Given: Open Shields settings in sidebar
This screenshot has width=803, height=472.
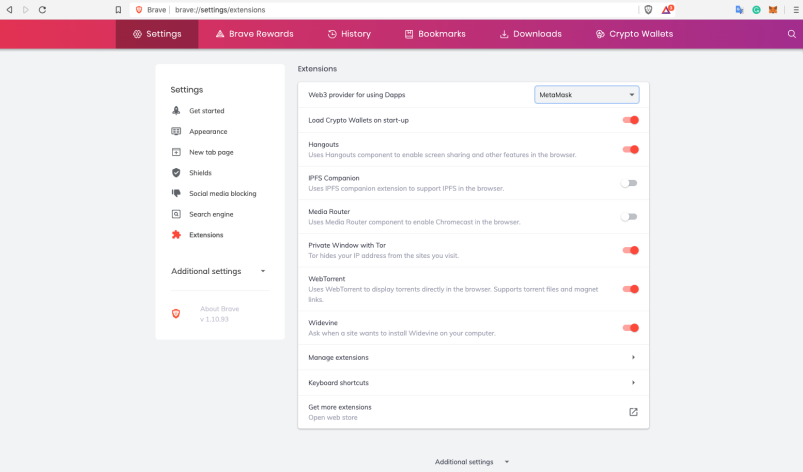Looking at the screenshot, I should [x=200, y=173].
